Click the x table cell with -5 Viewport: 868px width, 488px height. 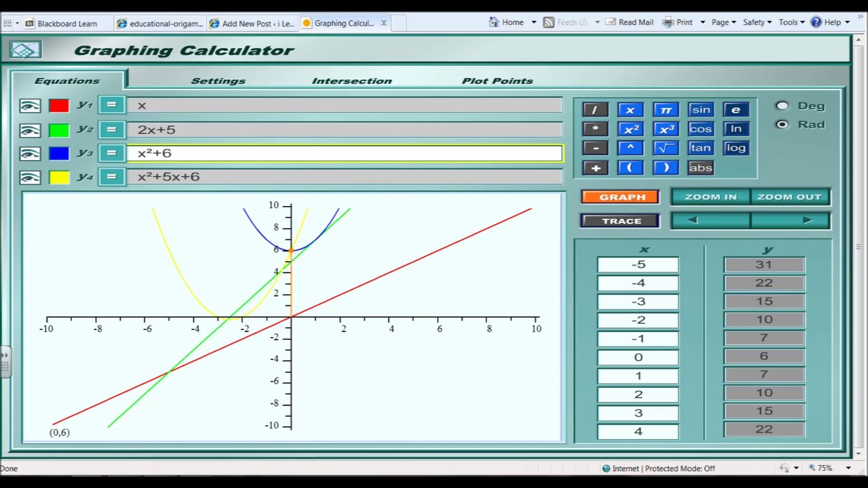pos(637,265)
